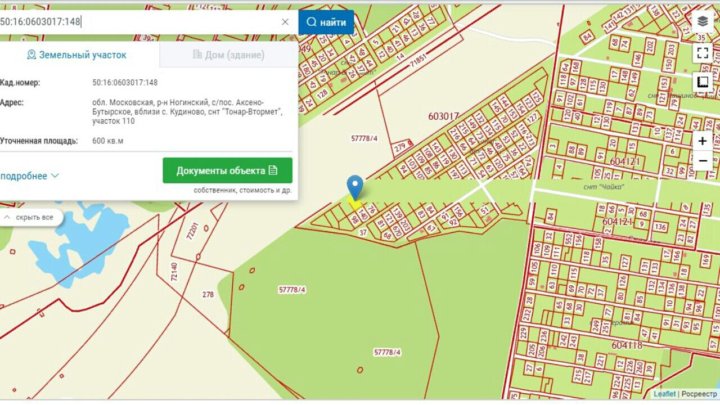Zoom out with the minus button
Screen dimensions: 720x405
click(703, 160)
